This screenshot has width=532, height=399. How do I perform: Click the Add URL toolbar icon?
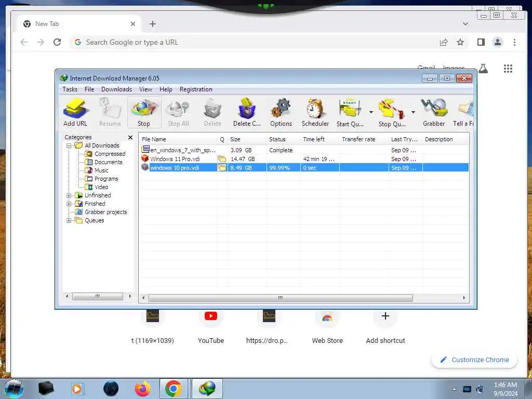[x=75, y=112]
